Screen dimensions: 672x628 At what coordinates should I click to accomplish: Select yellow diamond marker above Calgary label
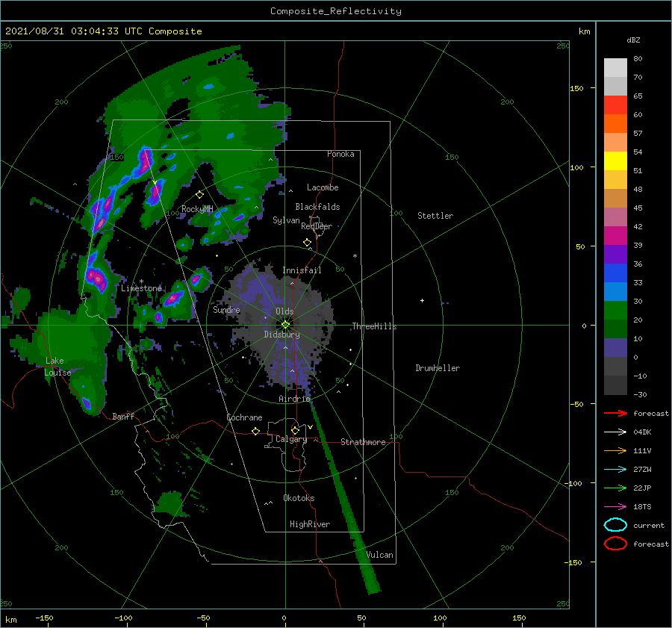point(295,430)
